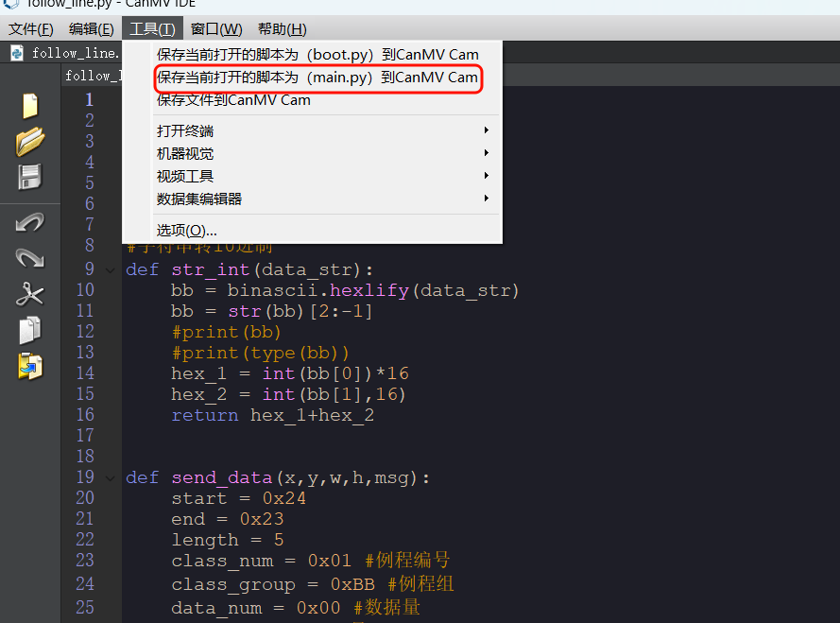Open 选项(O)... from the Tools menu
This screenshot has height=623, width=840.
click(187, 230)
